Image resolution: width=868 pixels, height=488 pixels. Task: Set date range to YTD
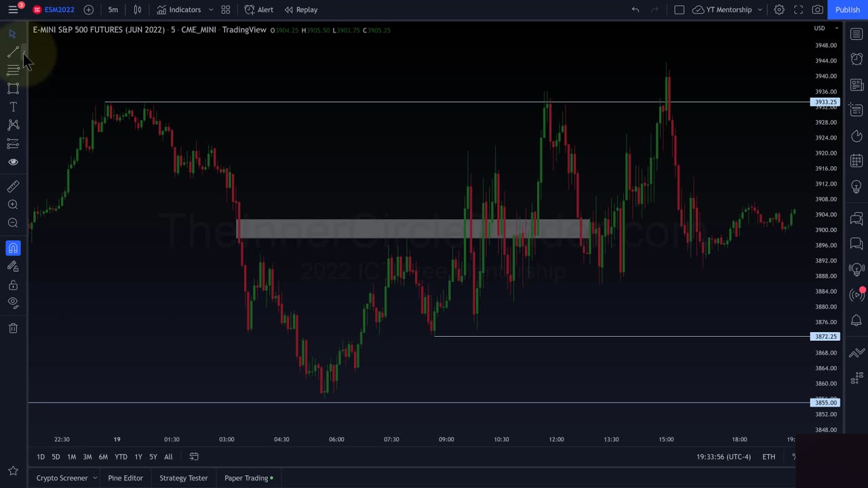[x=121, y=457]
